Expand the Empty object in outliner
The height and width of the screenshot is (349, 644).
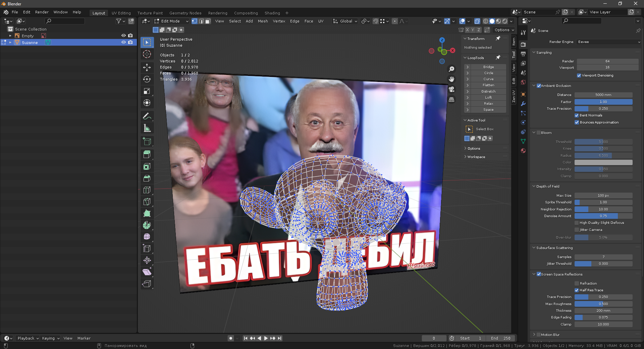point(10,36)
